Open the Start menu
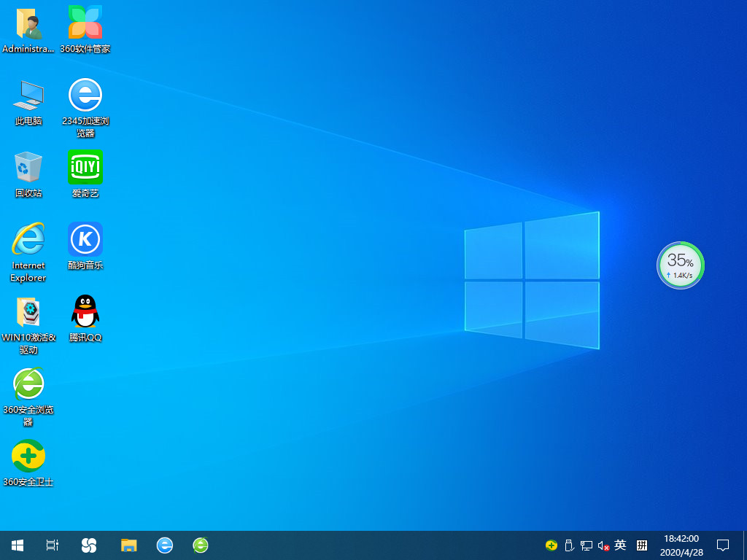Screen dimensions: 747x560 16,545
